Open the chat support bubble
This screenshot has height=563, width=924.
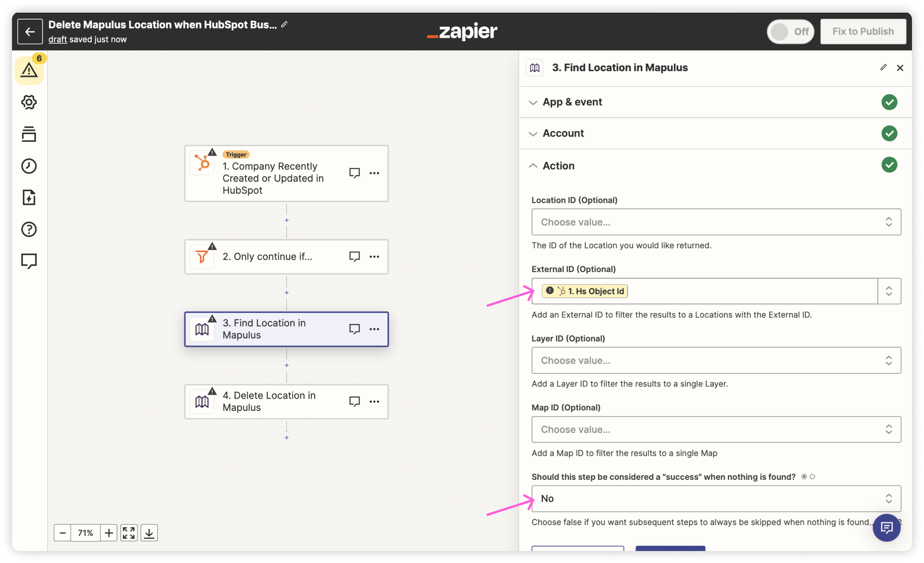pos(886,528)
